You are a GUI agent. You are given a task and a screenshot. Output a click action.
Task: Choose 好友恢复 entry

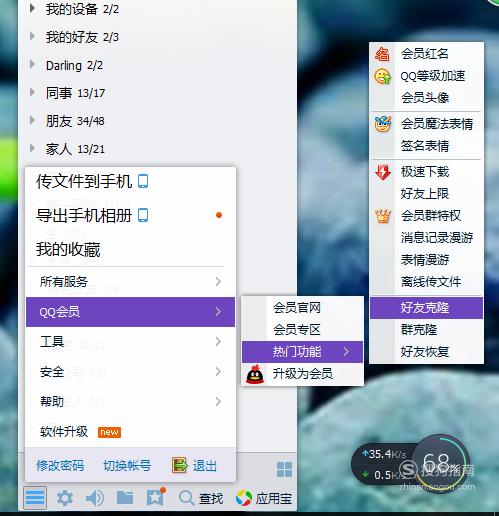[427, 352]
